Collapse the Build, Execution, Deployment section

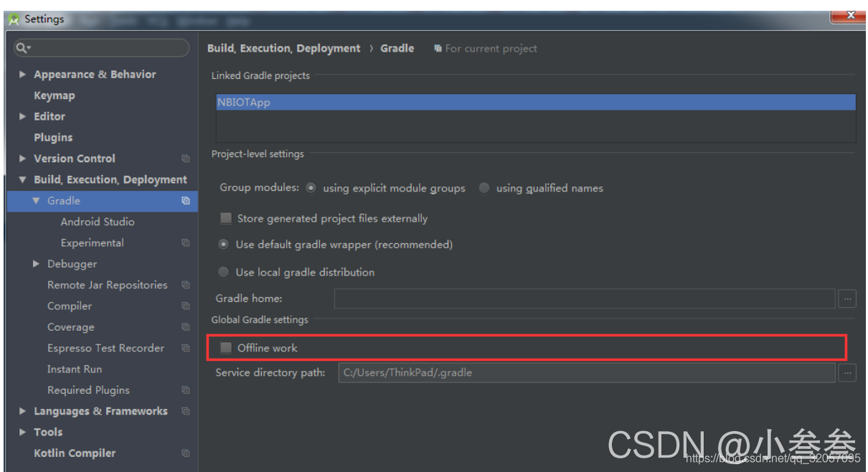(x=22, y=179)
